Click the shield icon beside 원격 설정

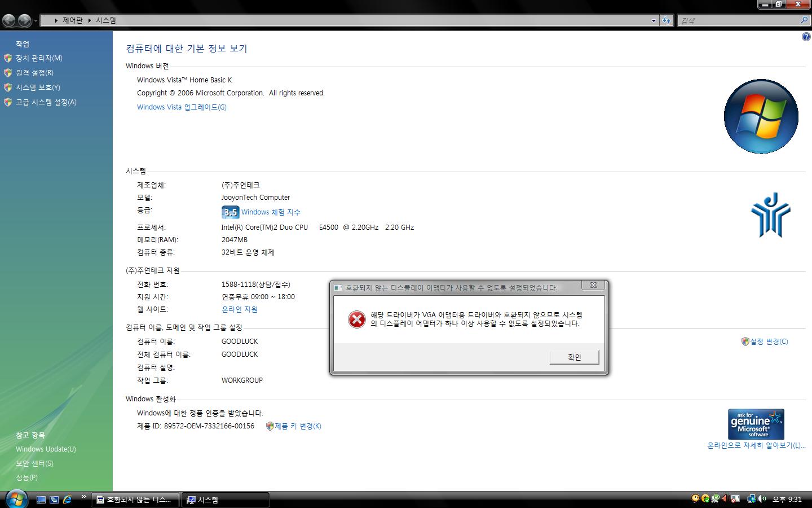[8, 73]
